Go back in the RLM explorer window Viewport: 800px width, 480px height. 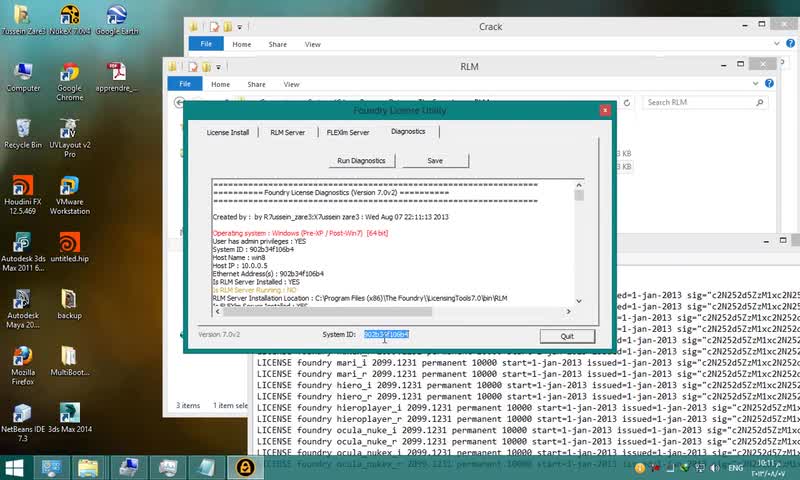[x=179, y=103]
